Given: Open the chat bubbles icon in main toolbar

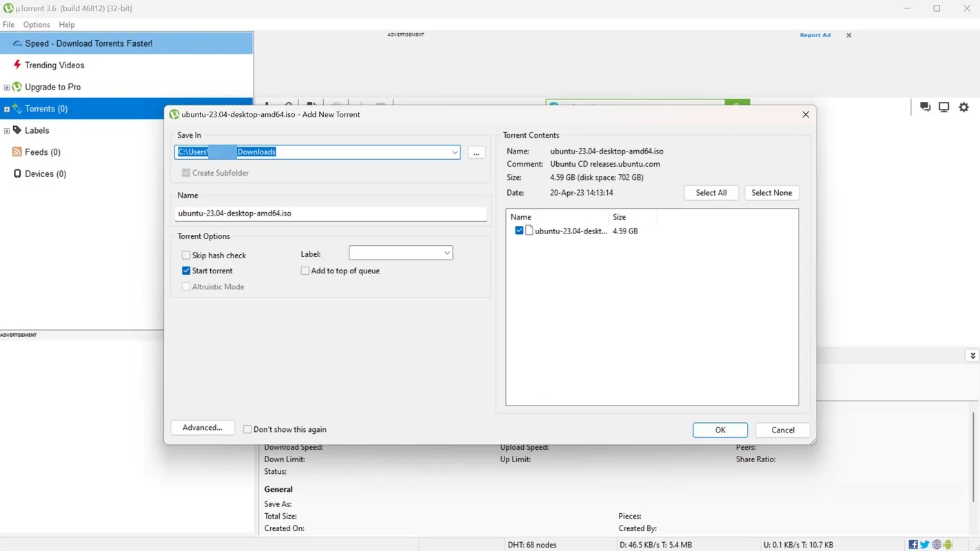Looking at the screenshot, I should 925,107.
